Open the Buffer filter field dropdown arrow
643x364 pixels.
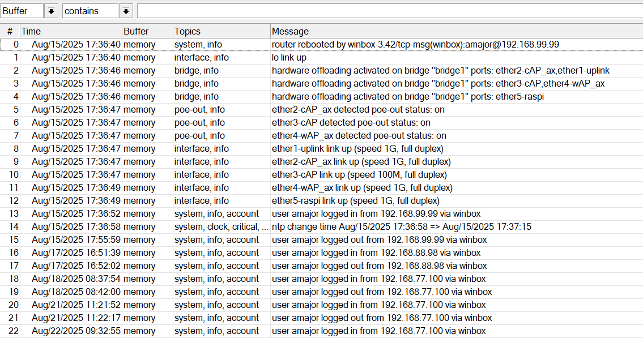click(51, 11)
